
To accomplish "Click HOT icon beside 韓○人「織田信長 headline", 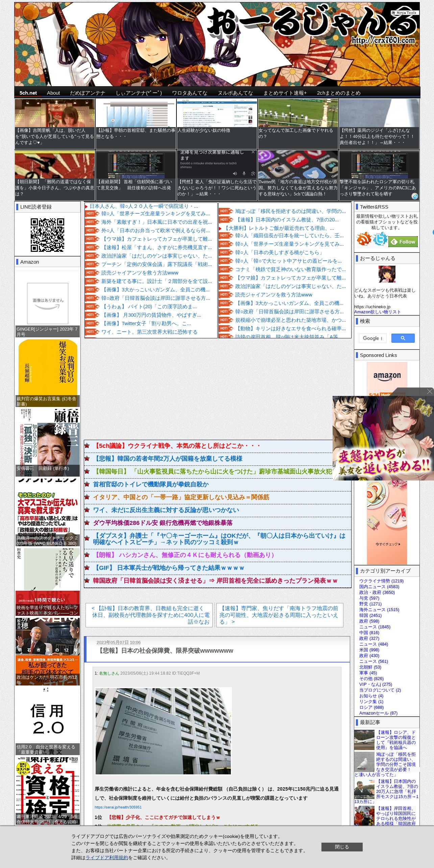I will 226,236.
